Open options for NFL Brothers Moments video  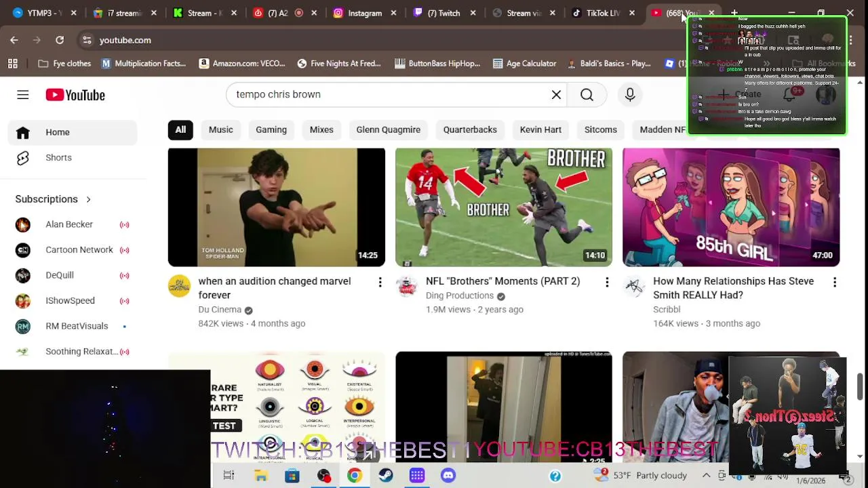607,282
